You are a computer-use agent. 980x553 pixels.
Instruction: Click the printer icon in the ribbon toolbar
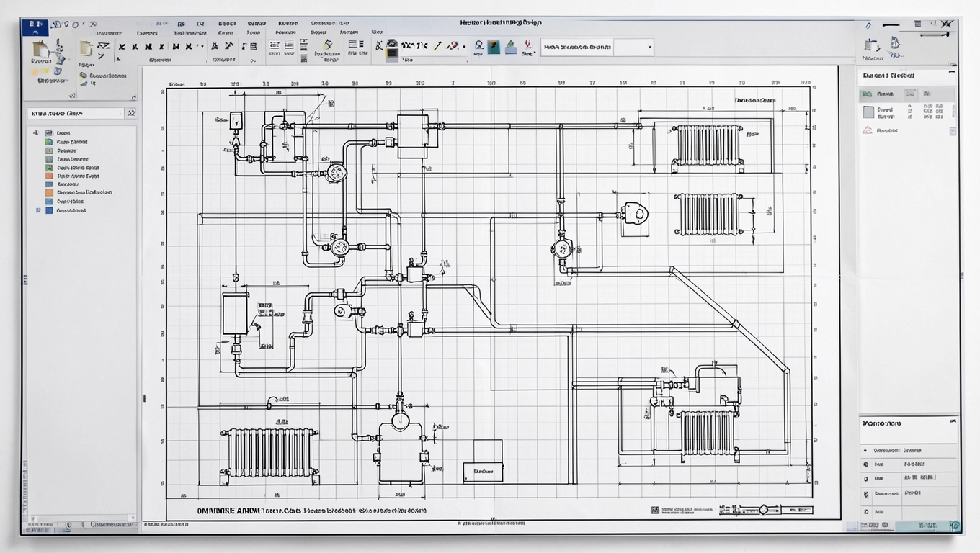click(x=392, y=49)
